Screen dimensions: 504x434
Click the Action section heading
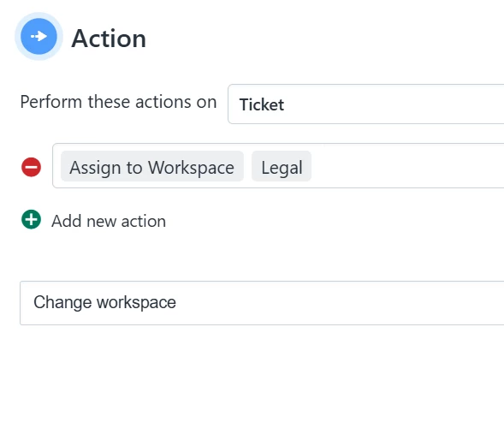pos(109,39)
